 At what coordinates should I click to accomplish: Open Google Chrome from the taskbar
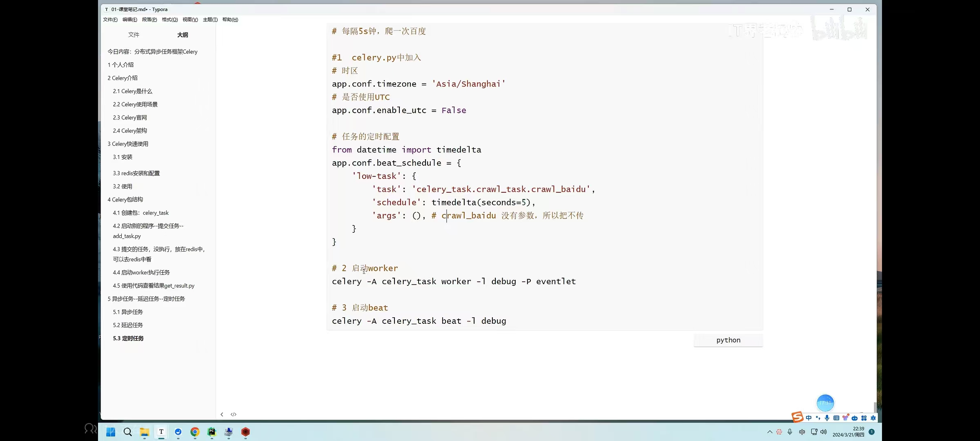pos(195,432)
